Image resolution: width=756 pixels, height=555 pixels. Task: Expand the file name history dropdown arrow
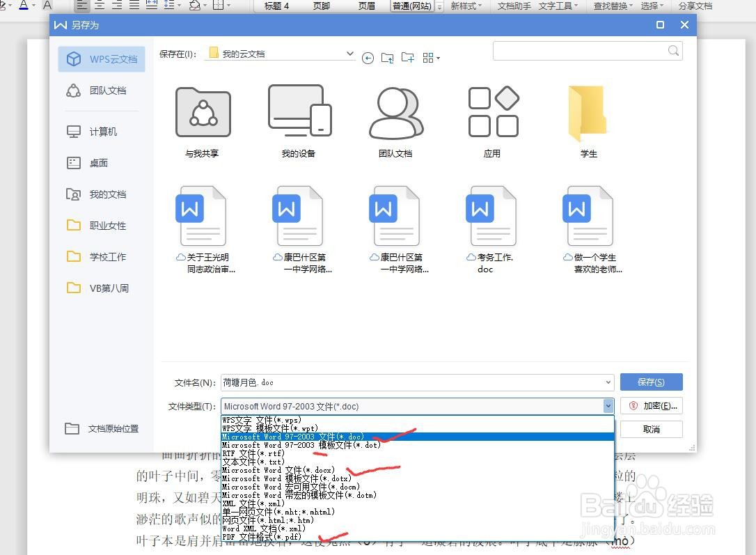click(x=608, y=382)
